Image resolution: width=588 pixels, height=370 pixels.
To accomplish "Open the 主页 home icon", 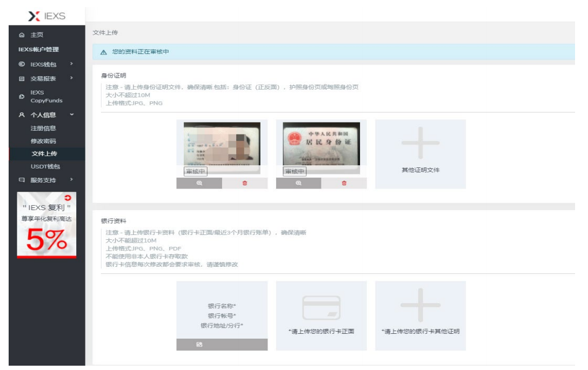I will point(22,35).
